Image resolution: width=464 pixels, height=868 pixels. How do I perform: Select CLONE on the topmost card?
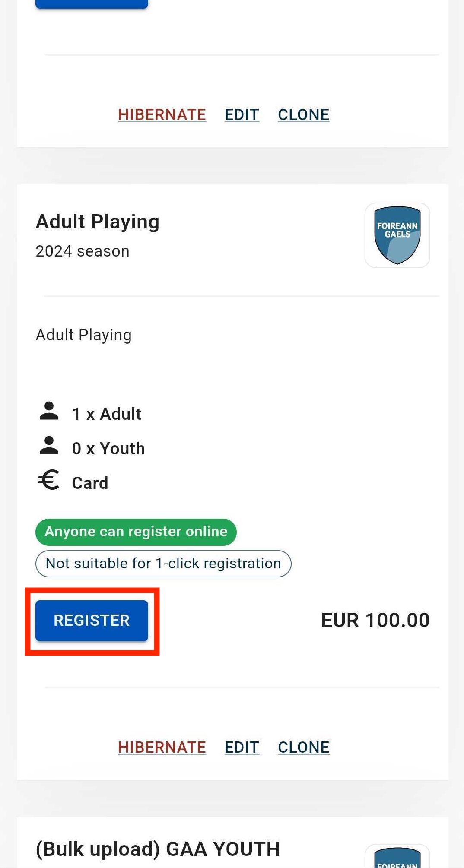pos(303,114)
